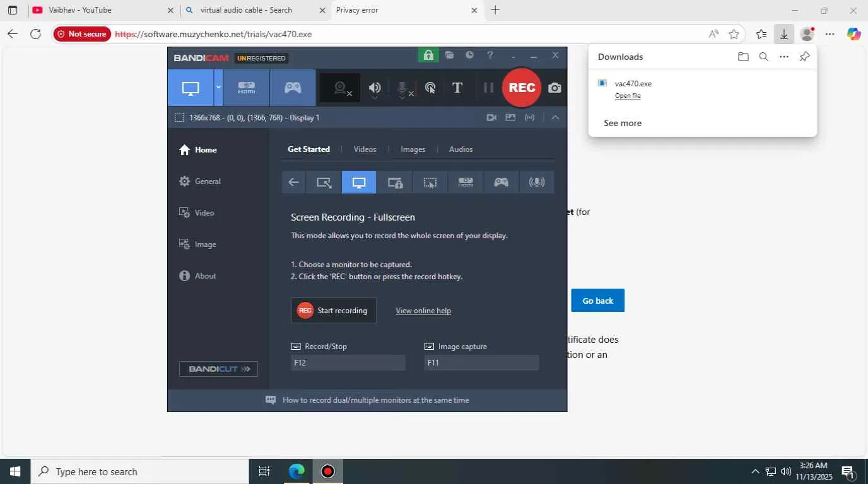Click the green lock register icon
This screenshot has width=868, height=484.
click(x=428, y=55)
